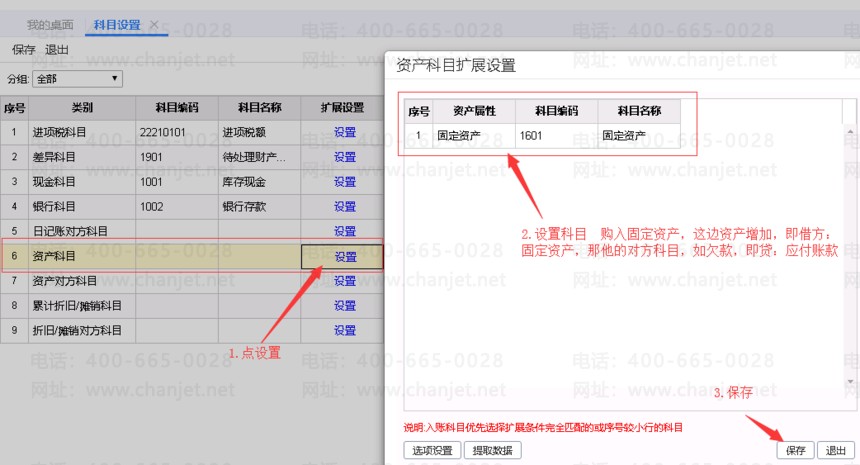
Task: Click 设置 link for 进项税科目 row
Action: click(345, 132)
